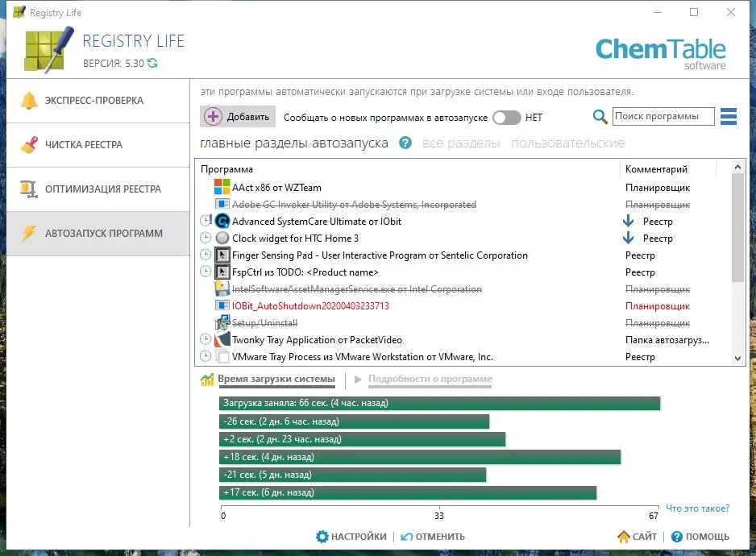Viewport: 756px width, 556px height.
Task: Click the +2 сек. (2 дн. 23 час.) bar
Action: 362,439
